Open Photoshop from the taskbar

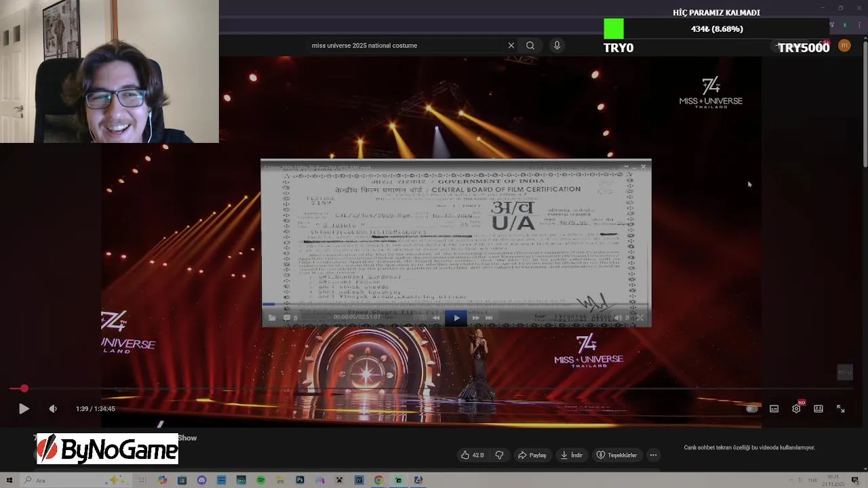(300, 480)
